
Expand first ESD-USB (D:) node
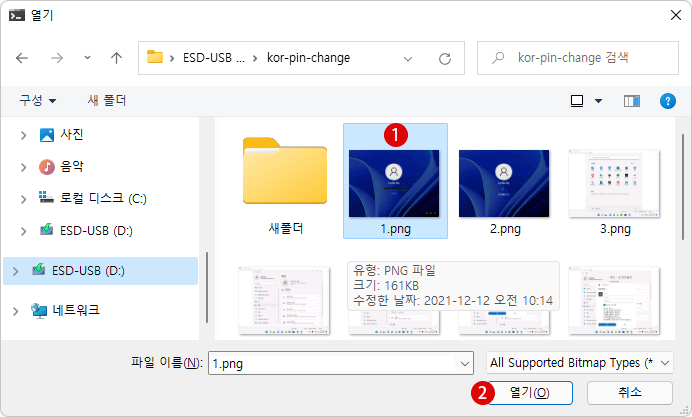23,231
